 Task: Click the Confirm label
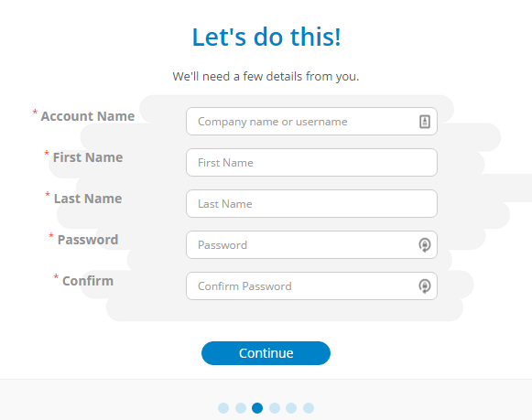click(x=88, y=281)
